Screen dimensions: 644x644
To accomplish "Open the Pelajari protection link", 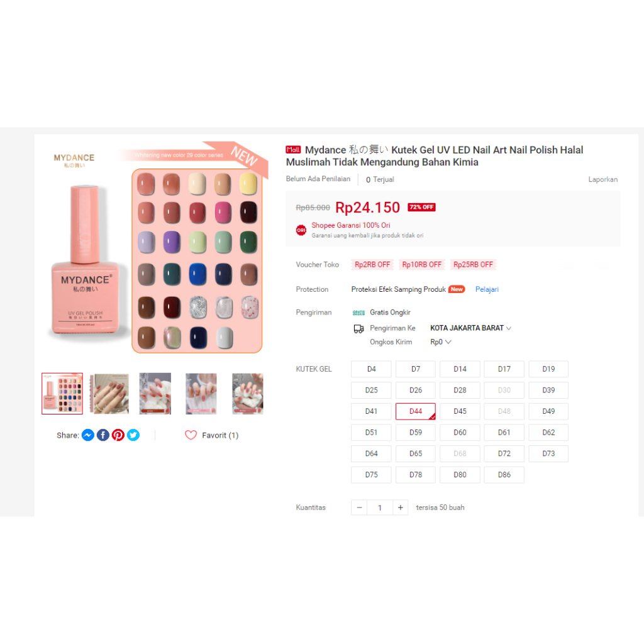I will pos(487,289).
